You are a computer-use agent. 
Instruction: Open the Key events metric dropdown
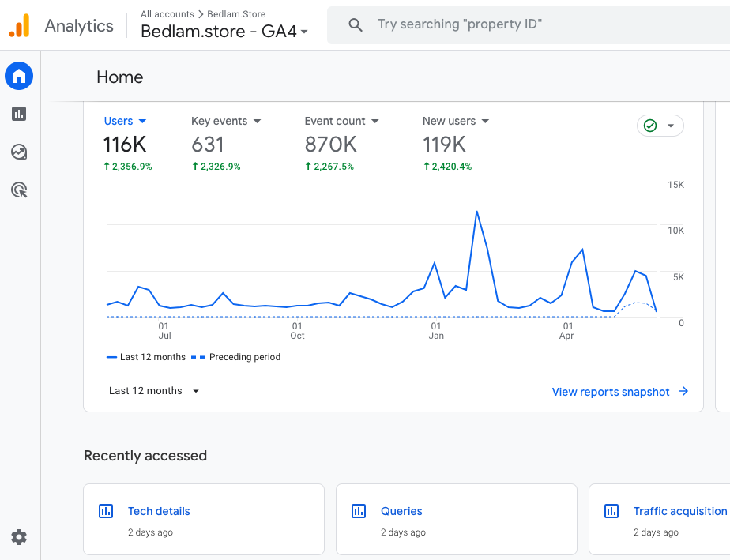point(226,121)
